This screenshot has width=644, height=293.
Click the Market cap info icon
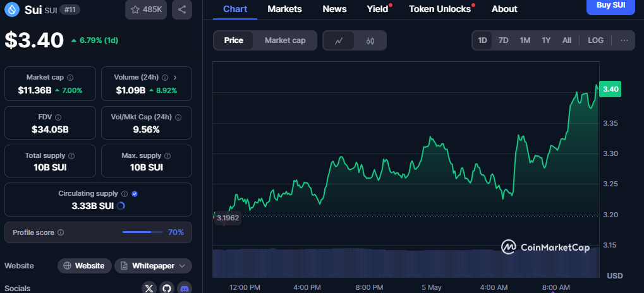[70, 77]
